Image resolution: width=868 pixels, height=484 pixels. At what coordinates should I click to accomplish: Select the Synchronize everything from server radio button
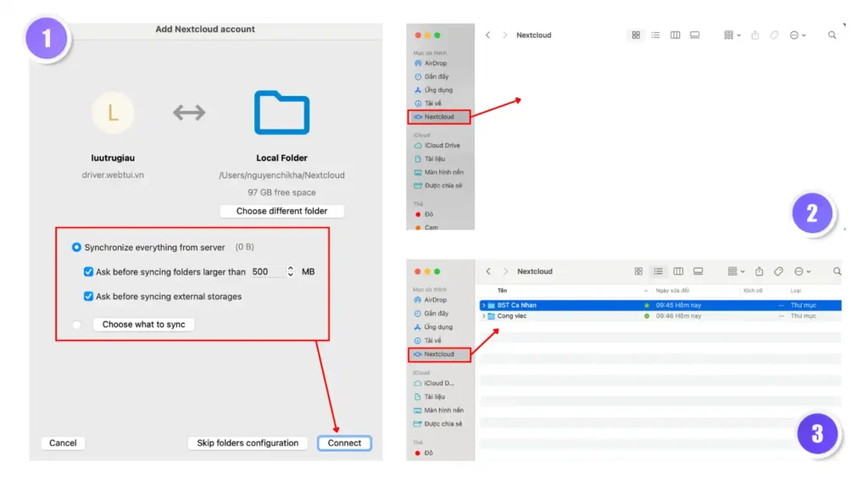pos(76,248)
